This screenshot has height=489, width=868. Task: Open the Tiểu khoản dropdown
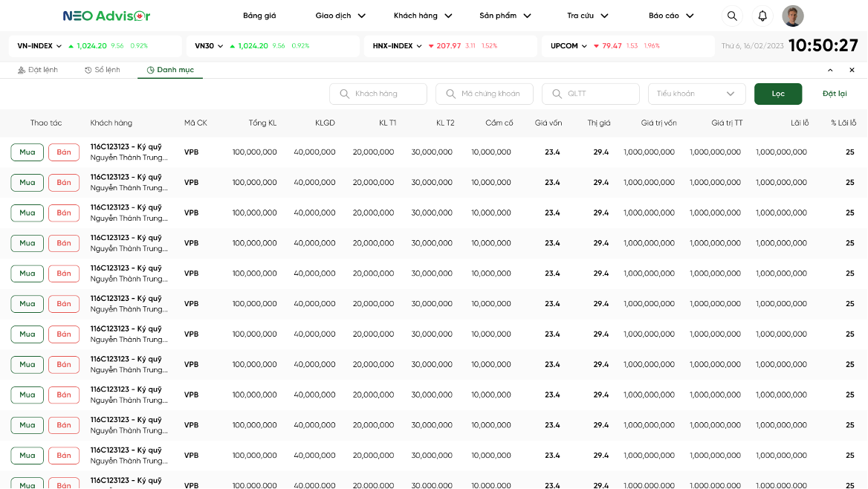pyautogui.click(x=696, y=94)
